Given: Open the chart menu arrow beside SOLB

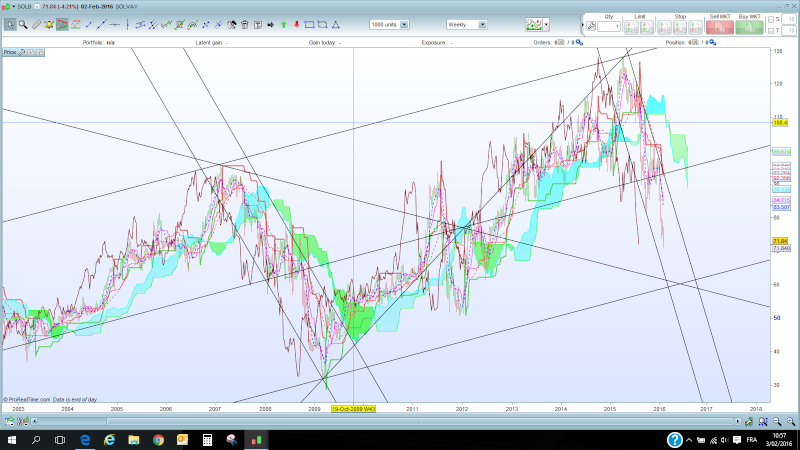Looking at the screenshot, I should pos(14,7).
